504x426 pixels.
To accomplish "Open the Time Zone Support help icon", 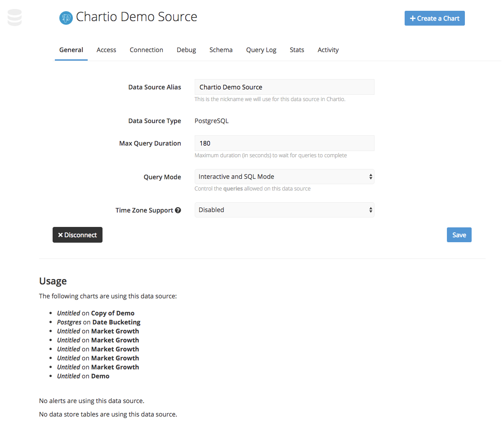I will [x=178, y=210].
